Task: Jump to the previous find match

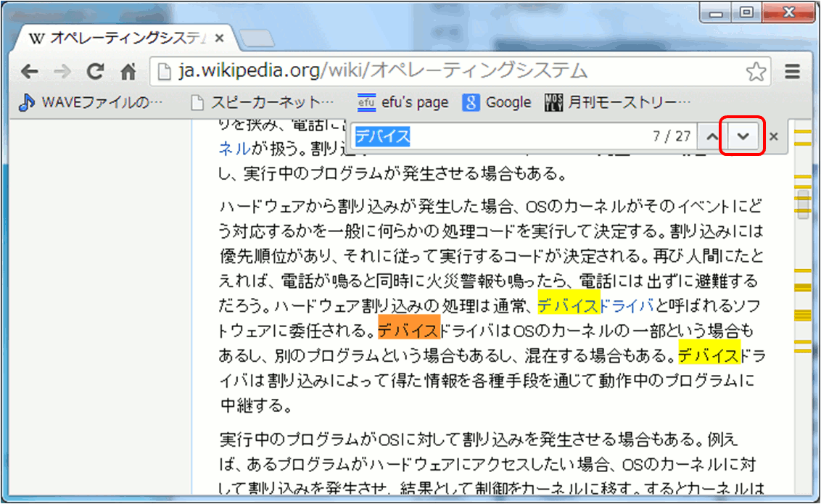Action: click(x=713, y=136)
